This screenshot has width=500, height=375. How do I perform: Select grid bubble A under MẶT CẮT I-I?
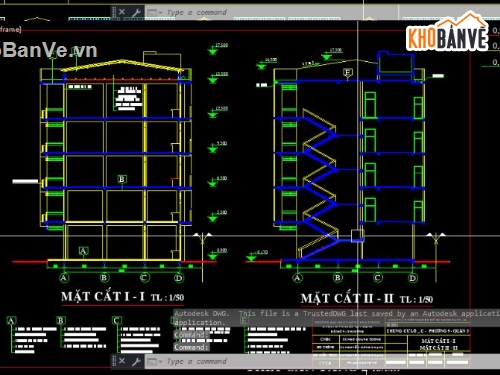point(64,278)
